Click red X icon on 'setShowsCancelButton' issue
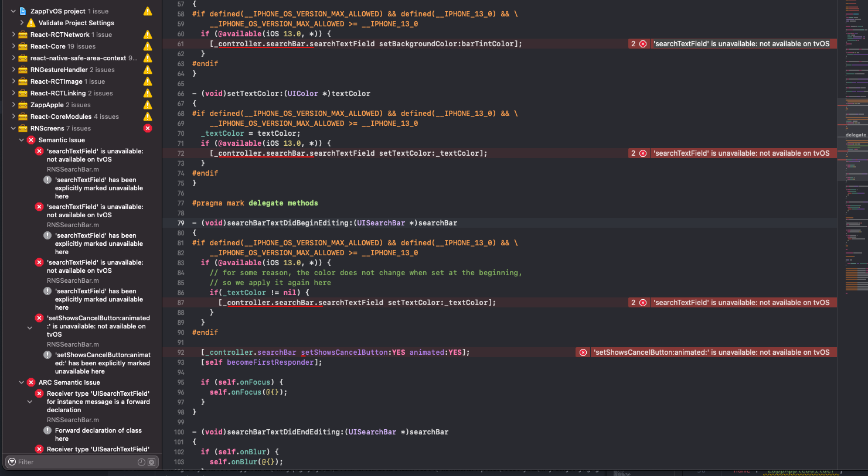Screen dimensions: 868x476 [x=39, y=318]
